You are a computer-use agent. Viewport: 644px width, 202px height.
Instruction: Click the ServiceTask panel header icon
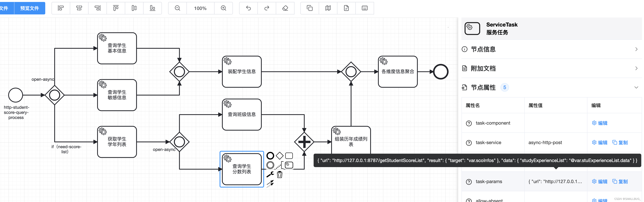point(472,28)
